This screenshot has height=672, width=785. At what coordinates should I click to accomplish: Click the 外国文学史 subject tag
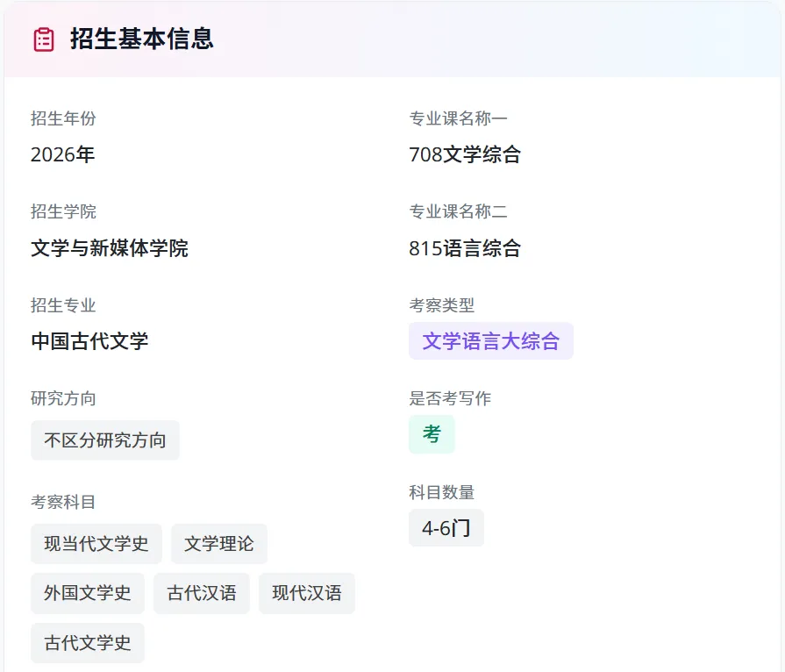coord(88,593)
